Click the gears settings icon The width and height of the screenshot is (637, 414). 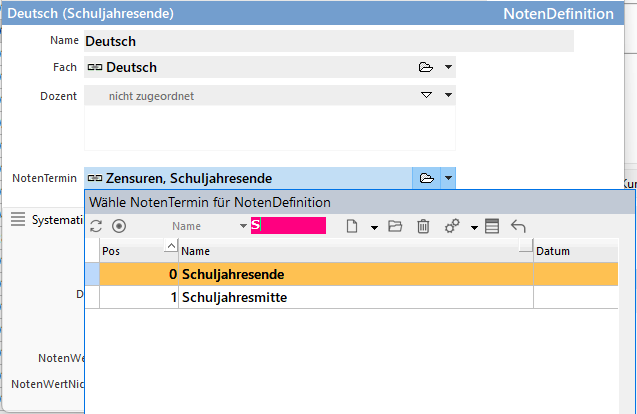click(452, 226)
